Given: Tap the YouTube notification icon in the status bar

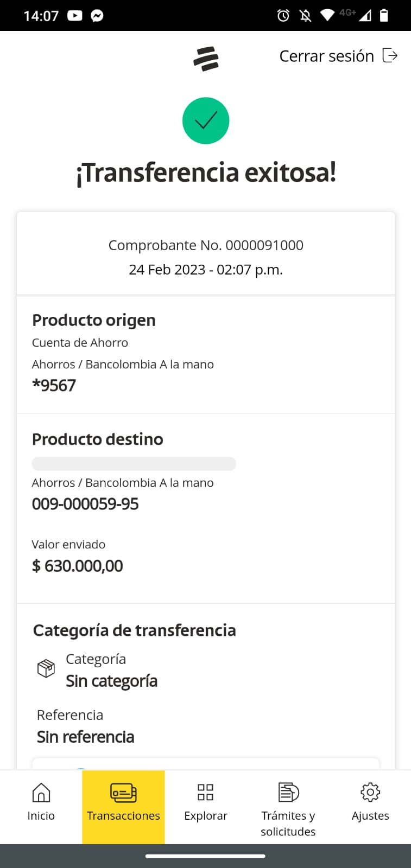Looking at the screenshot, I should tap(75, 15).
